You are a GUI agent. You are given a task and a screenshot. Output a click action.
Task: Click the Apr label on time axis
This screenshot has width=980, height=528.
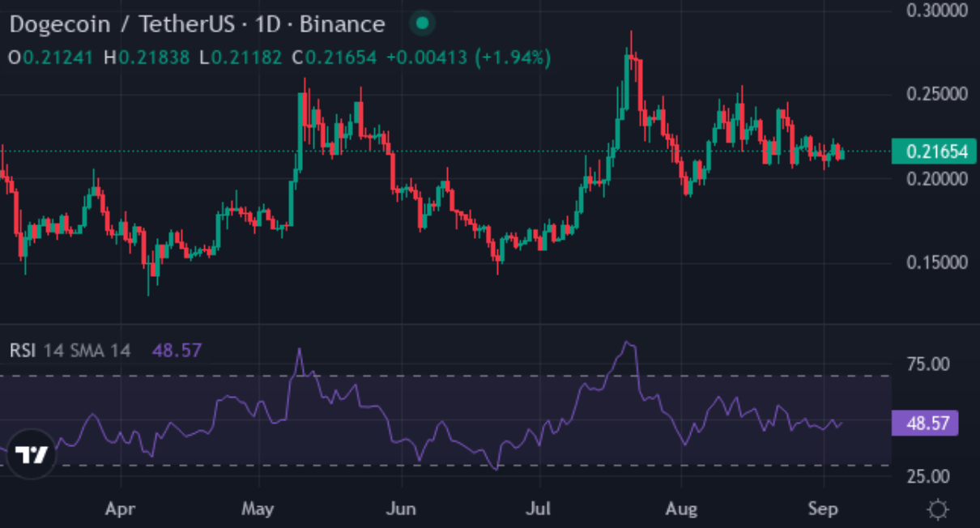point(120,509)
